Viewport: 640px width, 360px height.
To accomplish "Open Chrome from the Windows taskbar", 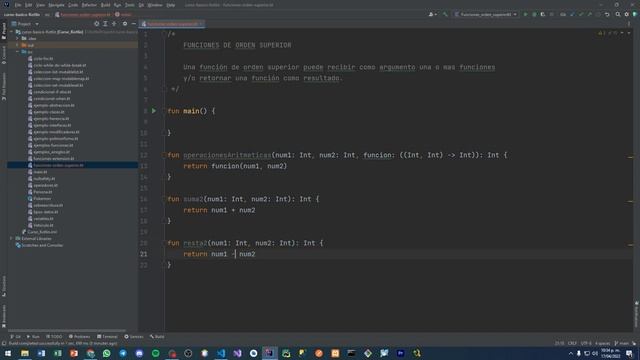I will tap(90, 353).
